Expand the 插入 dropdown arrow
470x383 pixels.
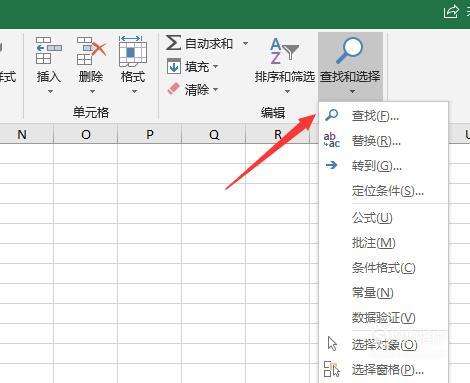point(50,91)
